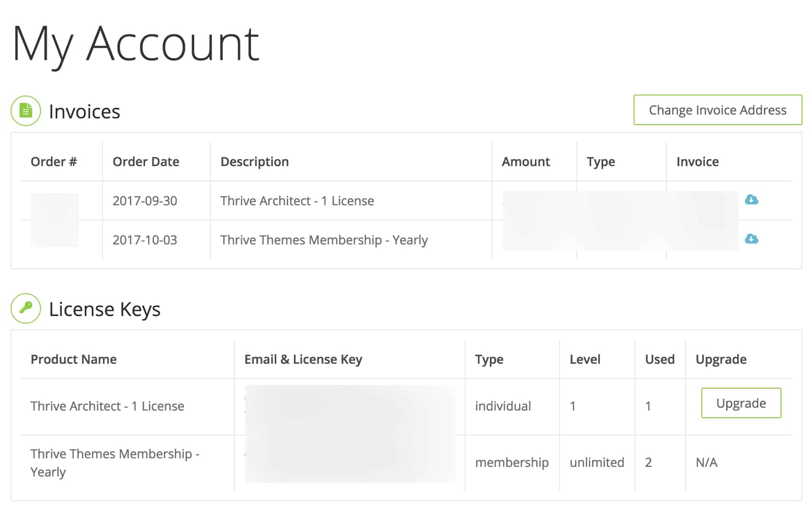
Task: Click the cloud download icon on the 2017-09-30 row
Action: (x=752, y=201)
